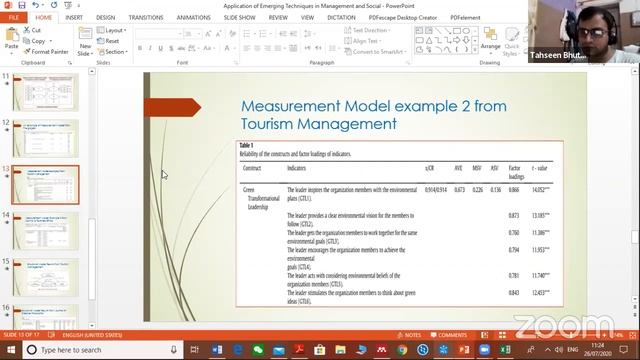Center the text
Screen dimensions: 640x360
[257, 48]
